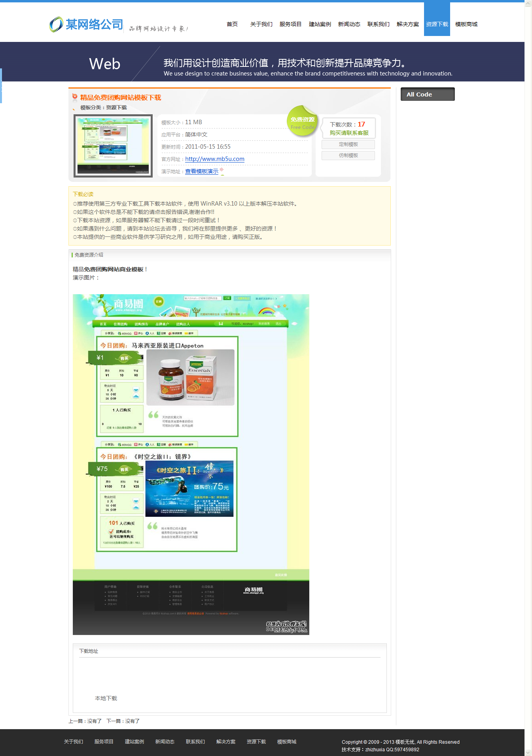The width and height of the screenshot is (532, 756).
Task: Click the 本地下载 download link
Action: pos(106,698)
